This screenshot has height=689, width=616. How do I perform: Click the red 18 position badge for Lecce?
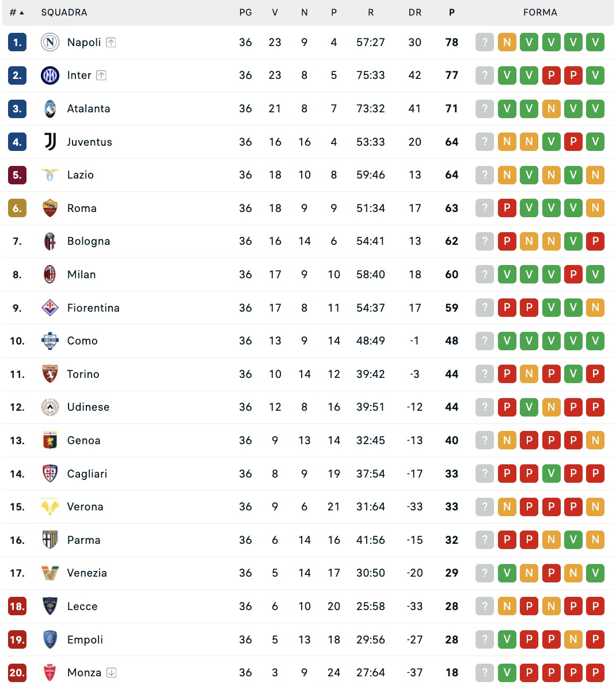(17, 606)
